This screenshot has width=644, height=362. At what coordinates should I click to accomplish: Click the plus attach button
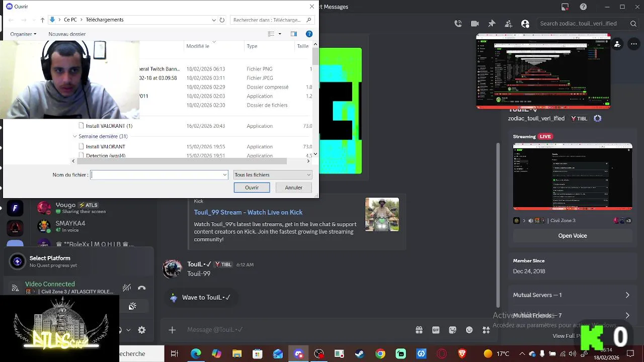click(x=172, y=330)
